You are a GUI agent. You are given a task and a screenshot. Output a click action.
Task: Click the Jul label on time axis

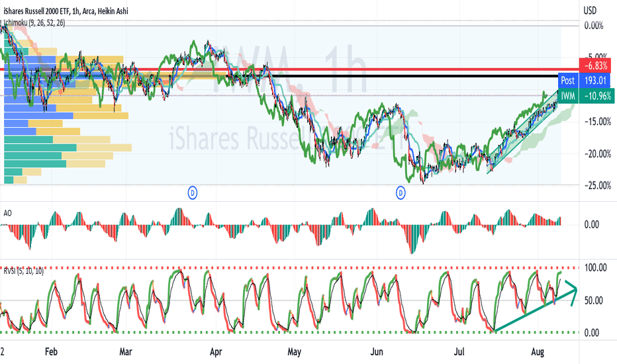(459, 351)
